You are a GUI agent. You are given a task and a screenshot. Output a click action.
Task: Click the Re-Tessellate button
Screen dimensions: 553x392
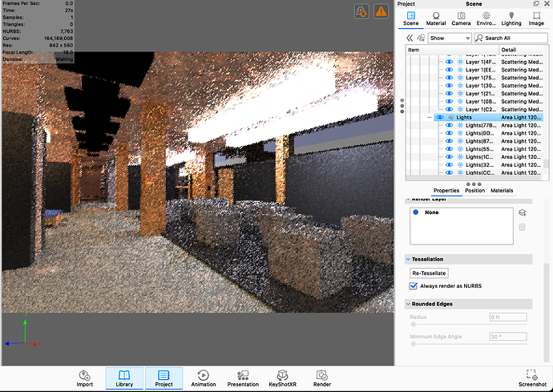click(x=429, y=273)
